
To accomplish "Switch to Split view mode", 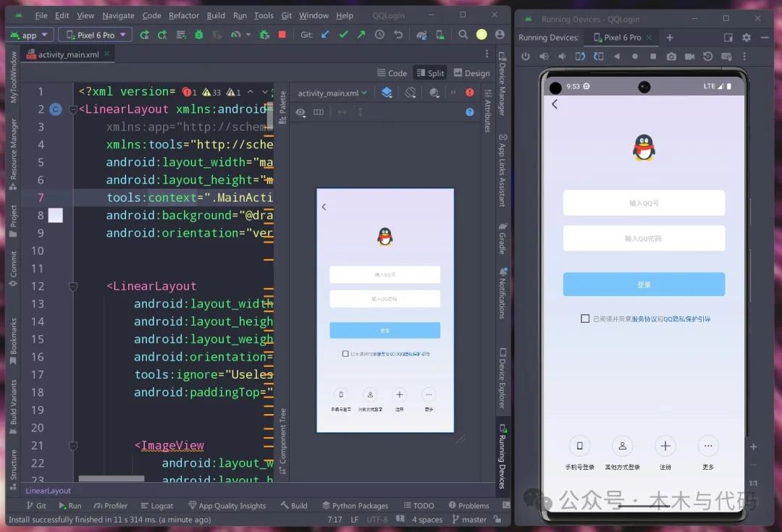I will (430, 73).
